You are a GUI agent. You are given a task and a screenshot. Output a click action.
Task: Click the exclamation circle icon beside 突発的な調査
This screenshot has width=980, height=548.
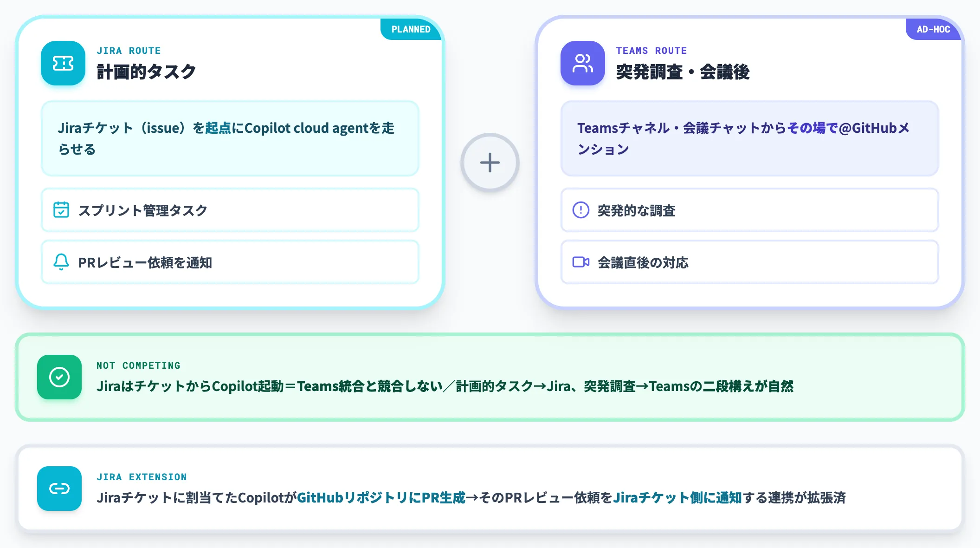tap(581, 210)
